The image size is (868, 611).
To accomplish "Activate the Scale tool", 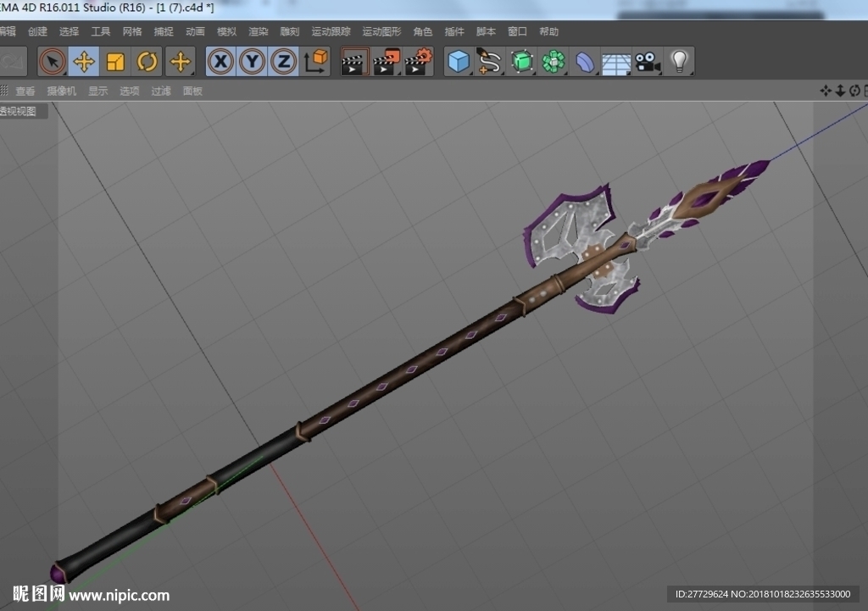I will pyautogui.click(x=115, y=61).
